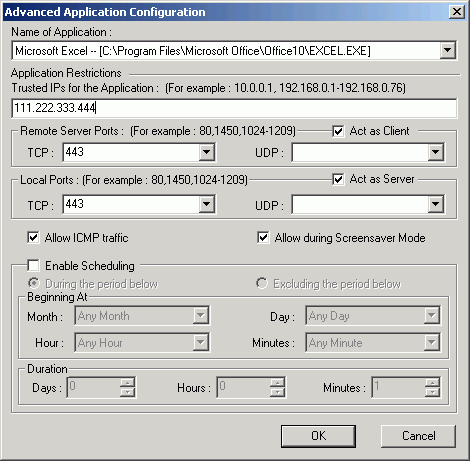Increase the Duration Days spinner value
The image size is (470, 461).
coord(127,382)
